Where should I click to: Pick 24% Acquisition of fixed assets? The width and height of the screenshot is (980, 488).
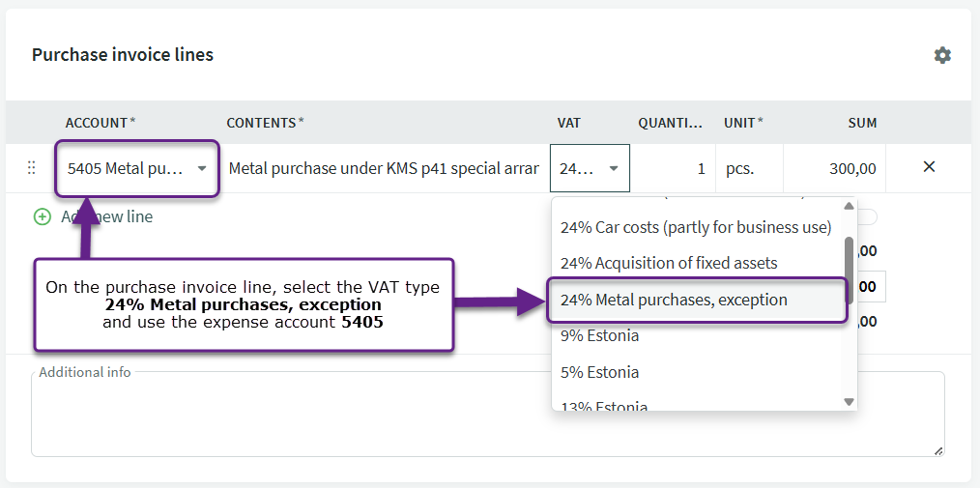669,263
